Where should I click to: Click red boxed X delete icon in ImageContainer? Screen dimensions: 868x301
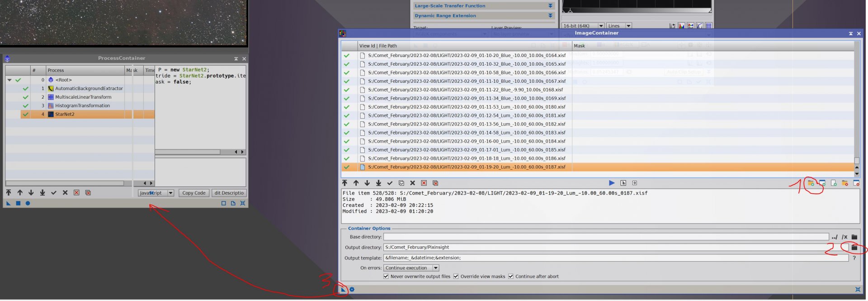point(424,183)
